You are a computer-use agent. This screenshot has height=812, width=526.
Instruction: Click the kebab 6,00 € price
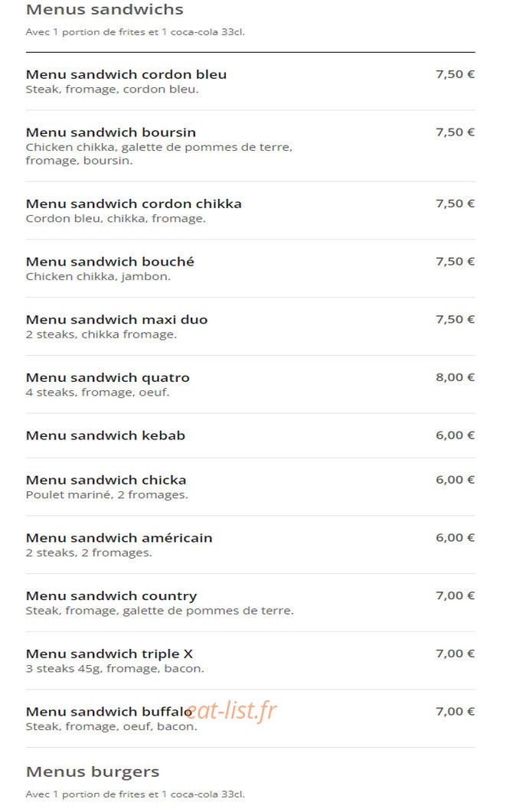coord(455,435)
